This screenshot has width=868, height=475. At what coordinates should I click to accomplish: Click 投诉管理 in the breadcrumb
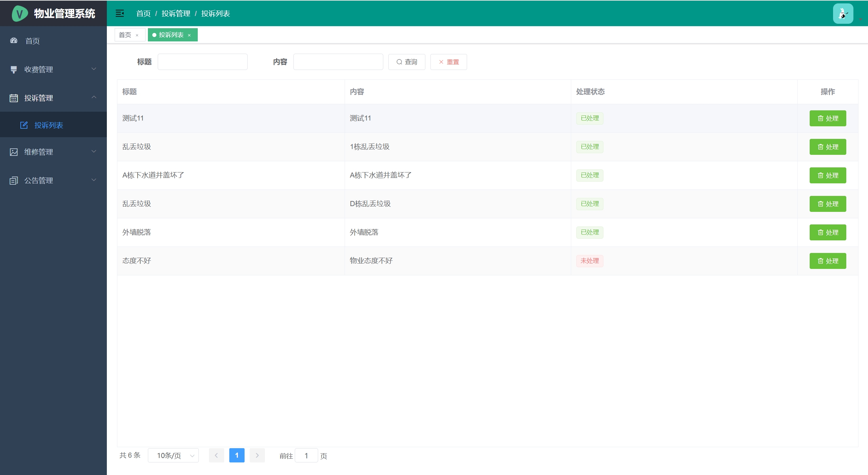176,14
